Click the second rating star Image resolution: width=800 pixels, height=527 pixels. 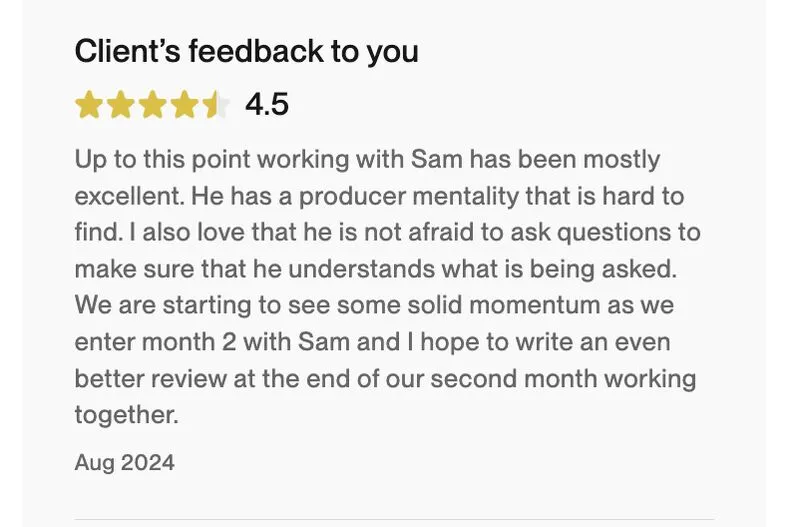(x=121, y=105)
